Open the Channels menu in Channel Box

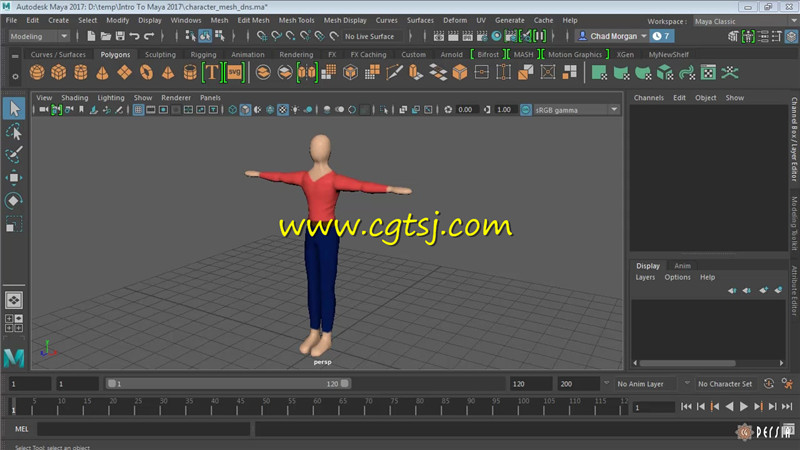[648, 97]
